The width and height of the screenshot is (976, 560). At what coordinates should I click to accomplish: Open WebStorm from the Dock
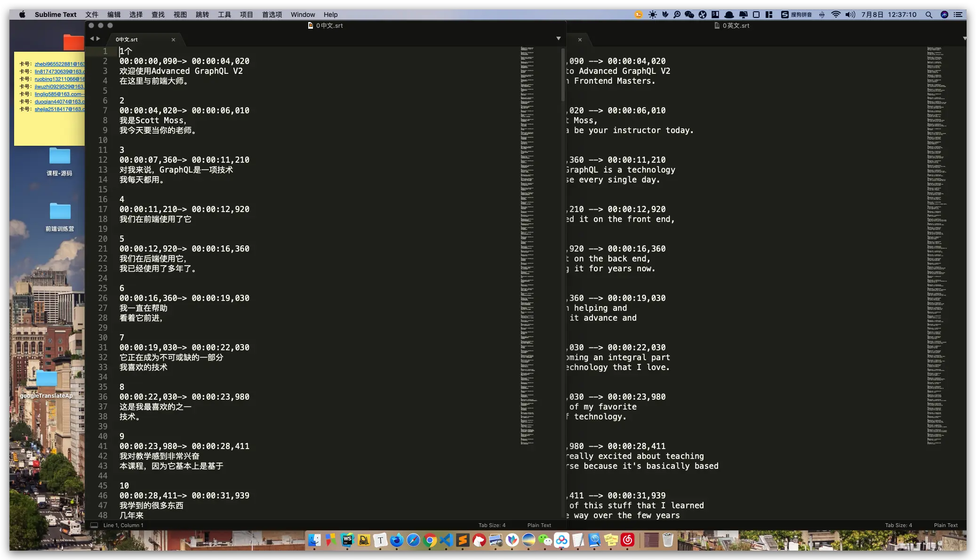point(347,540)
